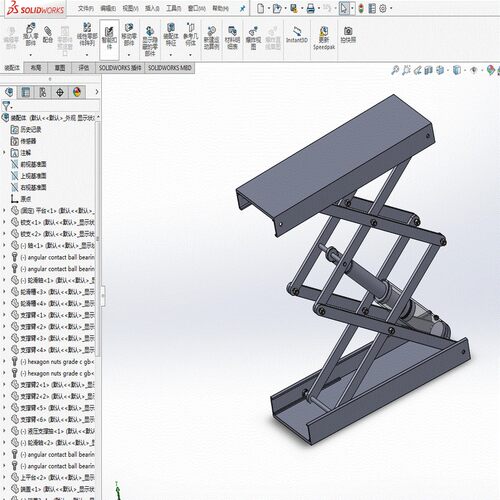Click the Update Speedpak button
Image resolution: width=500 pixels, height=500 pixels.
(324, 38)
